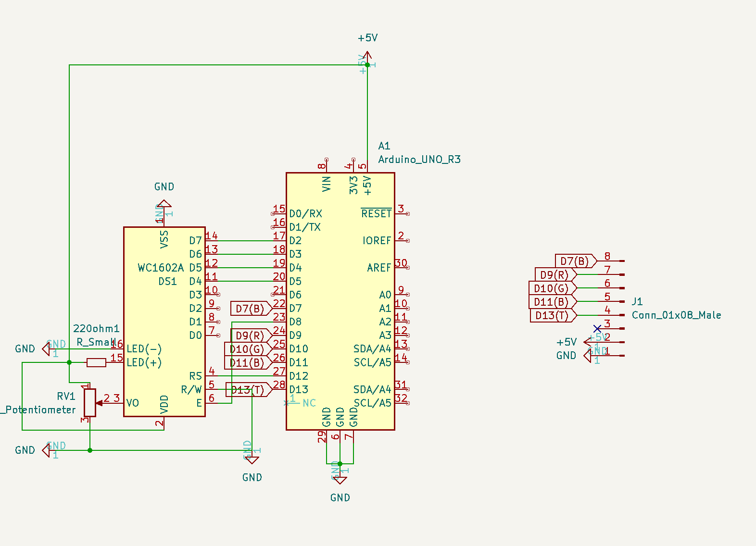Click the D7(B) label on J1 pin 8
Image resolution: width=756 pixels, height=546 pixels.
point(575,261)
